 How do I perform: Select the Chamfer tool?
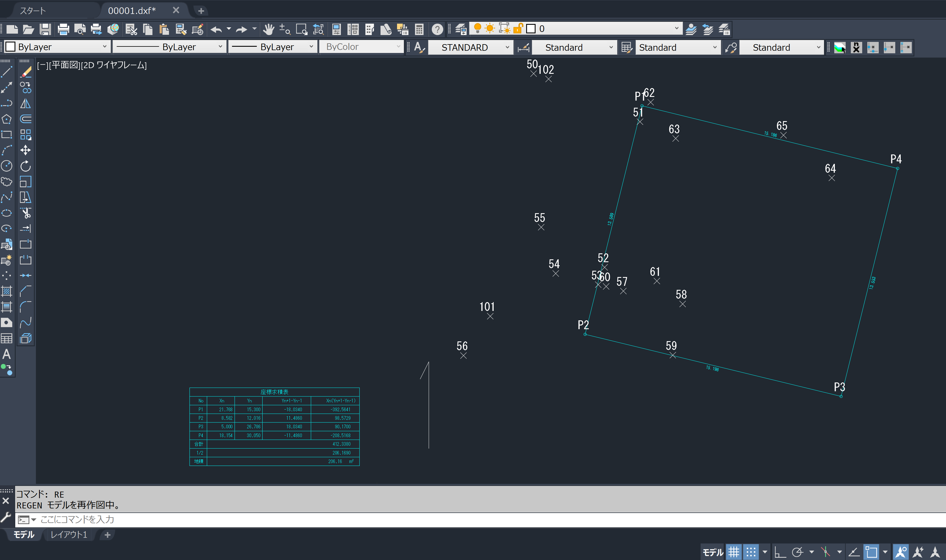26,291
